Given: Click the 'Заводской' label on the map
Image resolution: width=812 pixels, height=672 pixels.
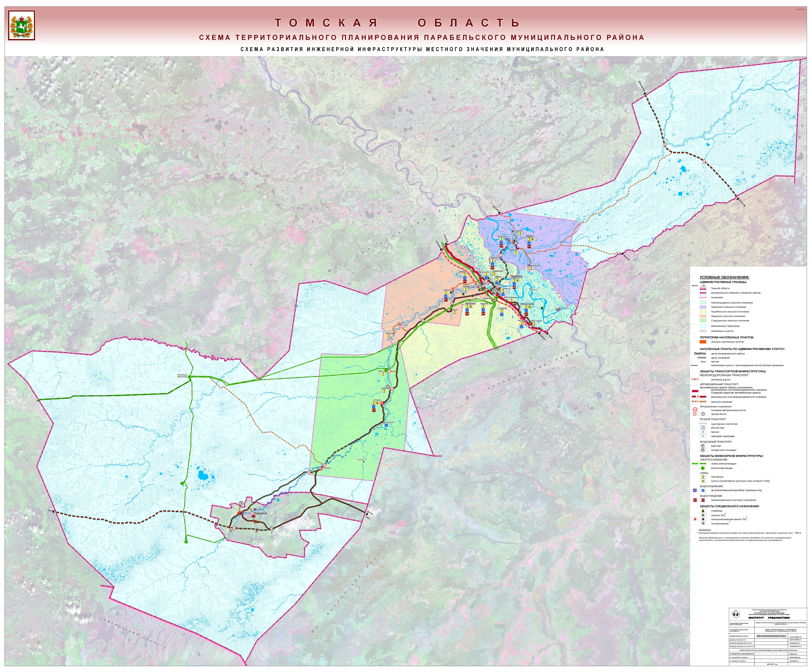Looking at the screenshot, I should (470, 303).
